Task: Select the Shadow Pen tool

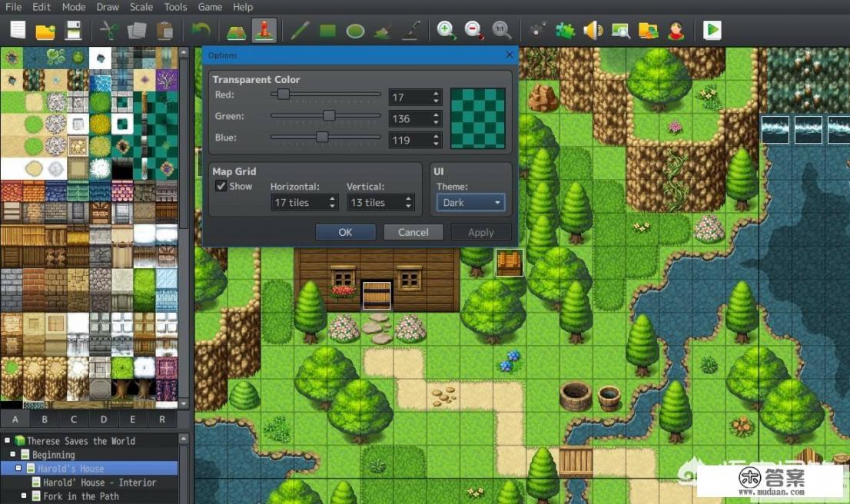Action: [x=411, y=31]
